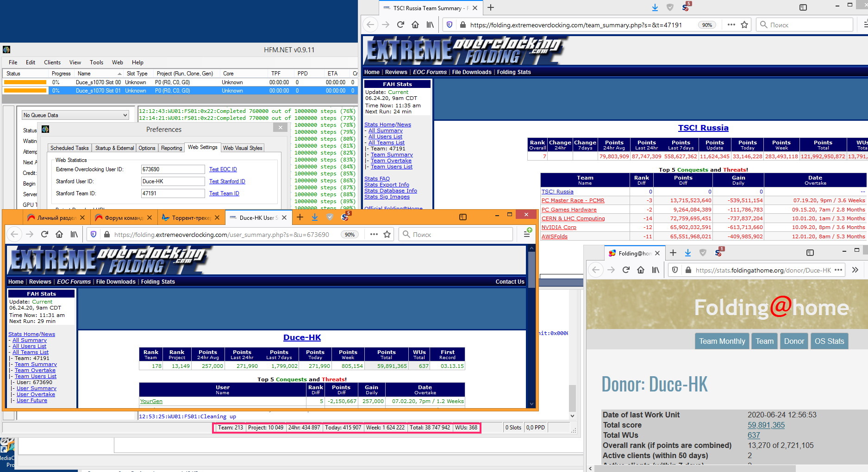Open page actions menu in TSC! Russia window
868x472 pixels.
[731, 25]
